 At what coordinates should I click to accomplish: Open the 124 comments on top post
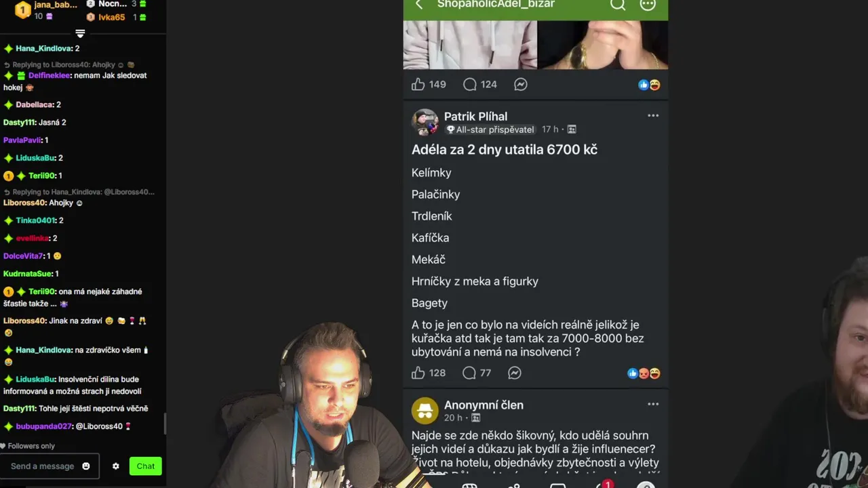(x=479, y=84)
